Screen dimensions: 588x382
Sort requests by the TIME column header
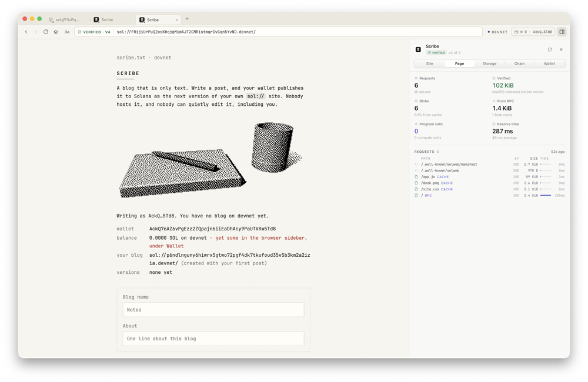pyautogui.click(x=544, y=158)
